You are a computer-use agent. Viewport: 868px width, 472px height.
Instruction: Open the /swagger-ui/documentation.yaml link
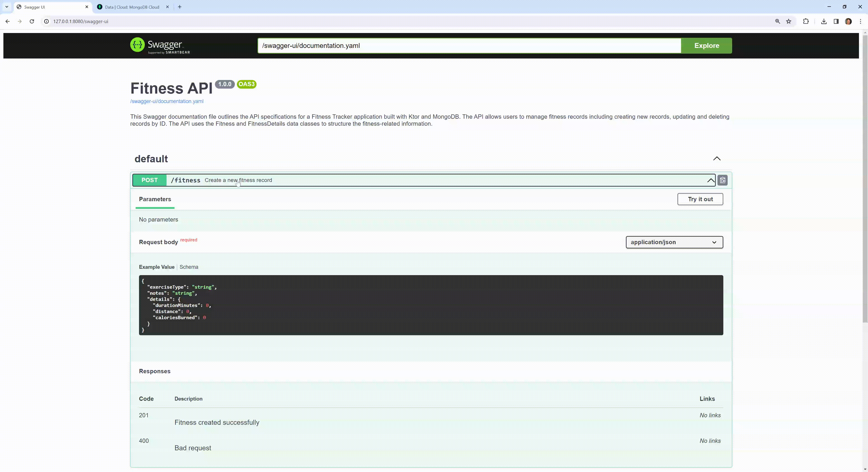coord(167,101)
